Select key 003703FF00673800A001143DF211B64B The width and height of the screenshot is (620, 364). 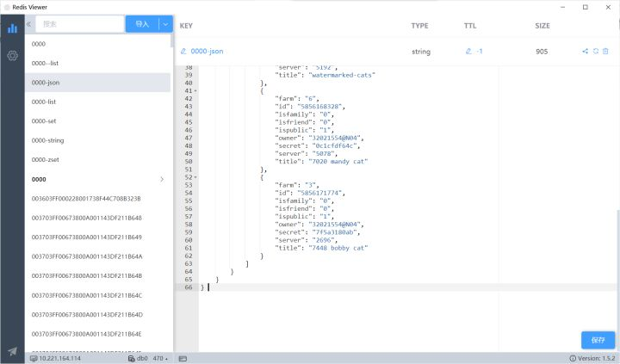click(x=97, y=276)
